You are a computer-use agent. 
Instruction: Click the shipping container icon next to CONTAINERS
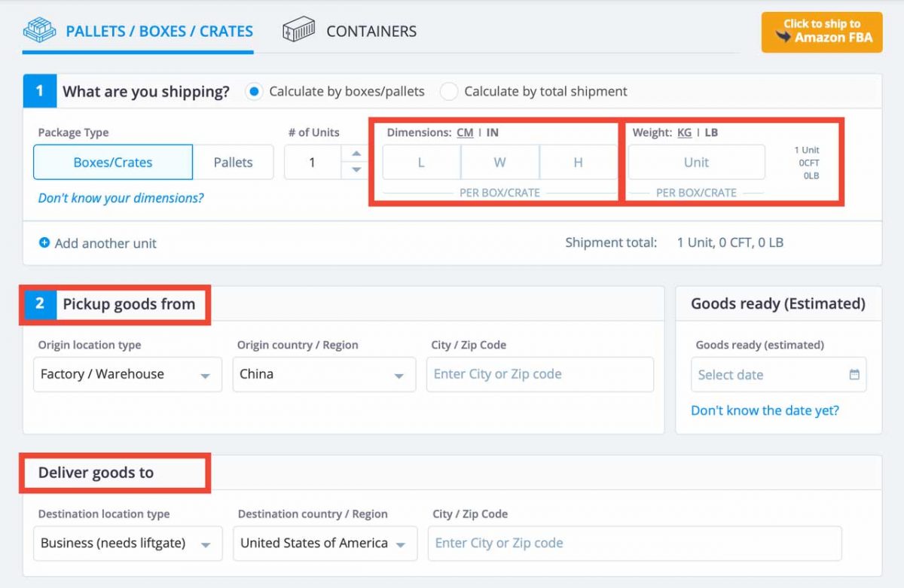pyautogui.click(x=298, y=30)
